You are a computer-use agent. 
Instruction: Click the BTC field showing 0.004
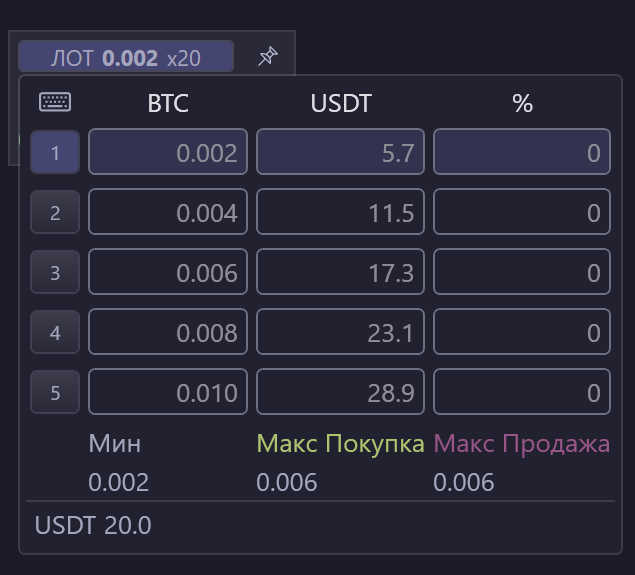pyautogui.click(x=168, y=212)
